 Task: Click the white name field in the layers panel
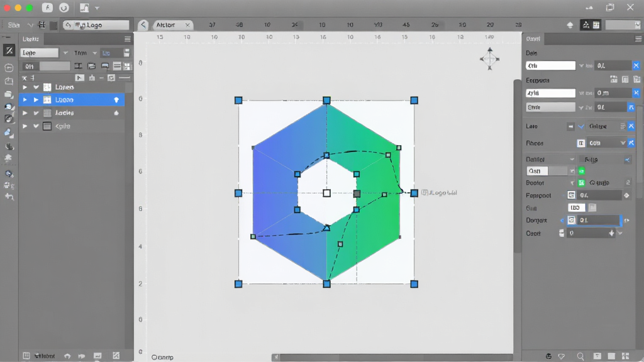(40, 53)
